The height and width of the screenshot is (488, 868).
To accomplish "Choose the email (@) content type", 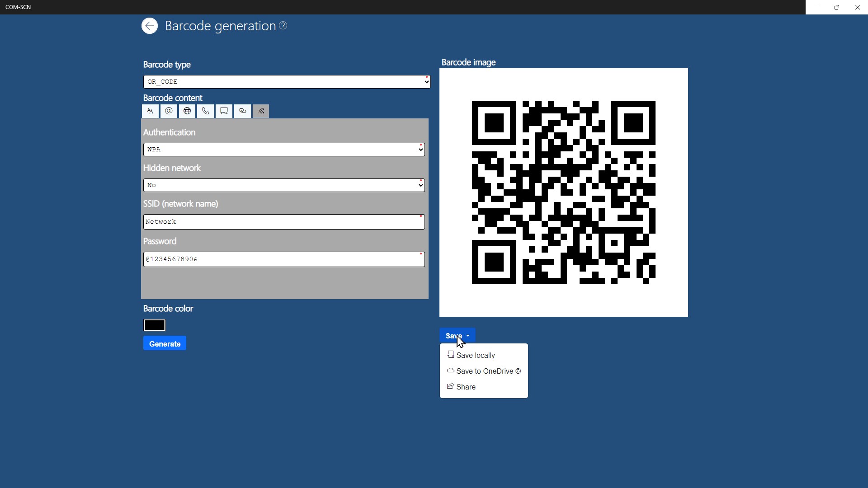I will click(169, 111).
